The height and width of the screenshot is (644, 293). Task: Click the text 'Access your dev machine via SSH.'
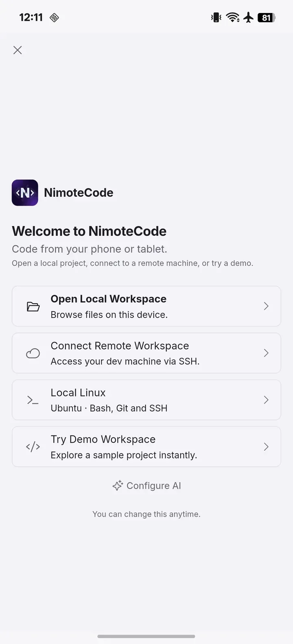(125, 361)
